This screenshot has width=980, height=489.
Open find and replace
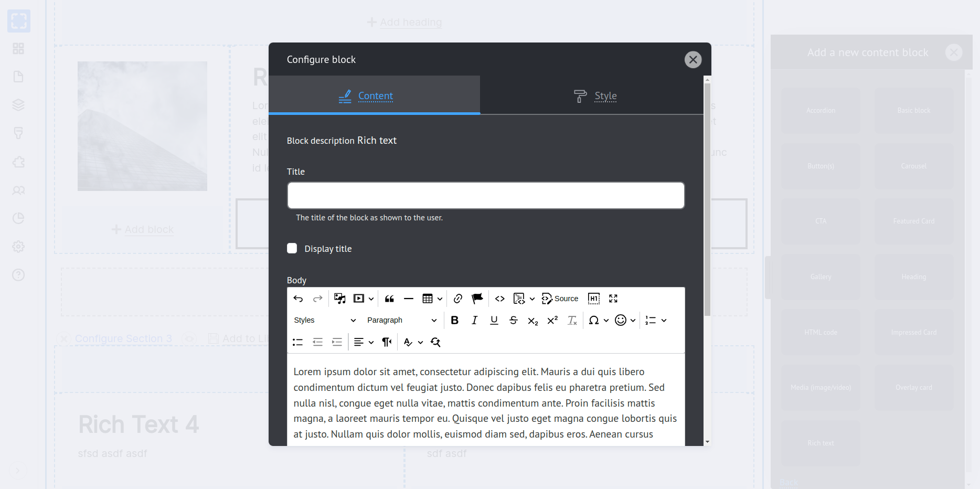435,342
